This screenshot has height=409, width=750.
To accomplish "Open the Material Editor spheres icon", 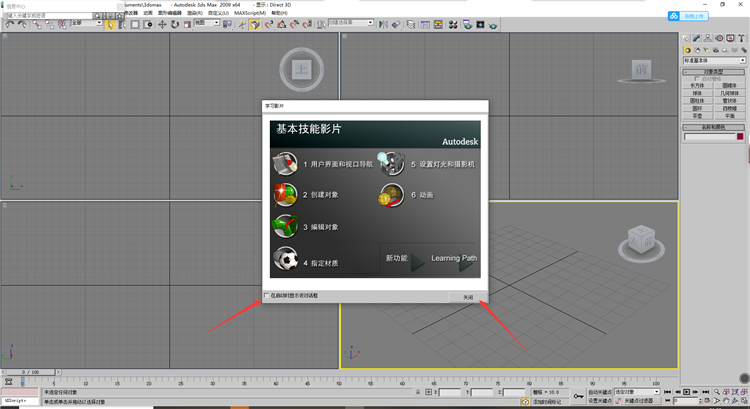I will click(452, 24).
